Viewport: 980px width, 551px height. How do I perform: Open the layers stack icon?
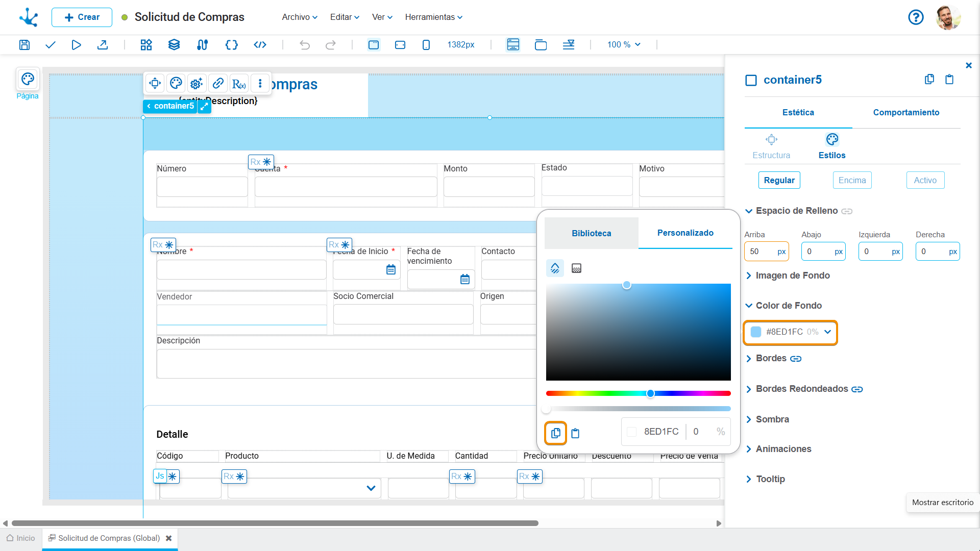174,45
